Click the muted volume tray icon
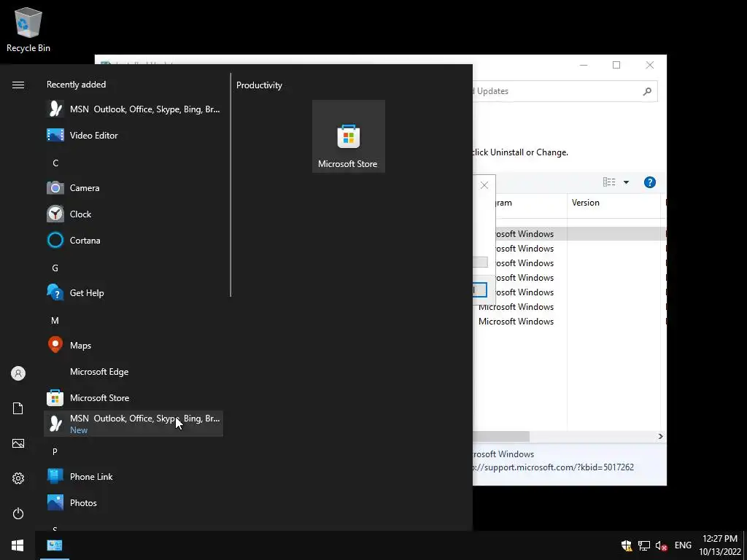 [661, 545]
